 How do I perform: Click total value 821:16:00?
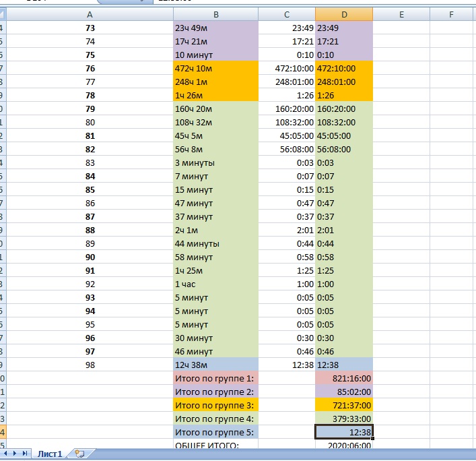point(344,378)
